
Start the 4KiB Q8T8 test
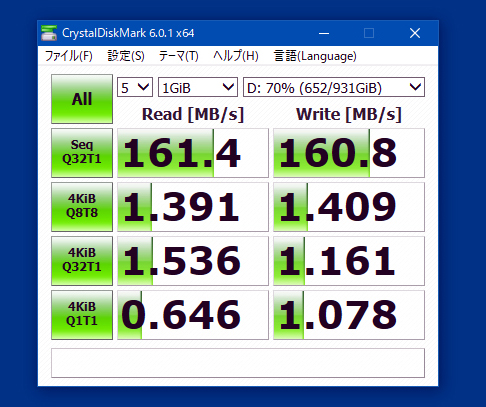82,207
